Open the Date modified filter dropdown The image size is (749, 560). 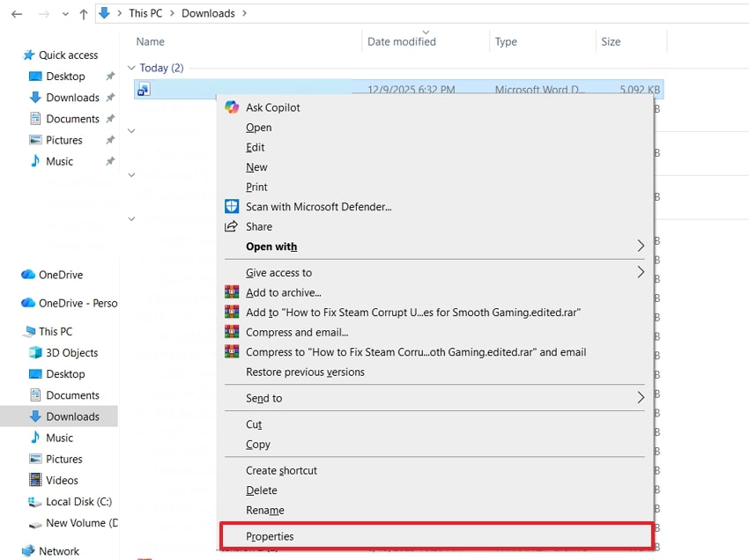tap(425, 30)
